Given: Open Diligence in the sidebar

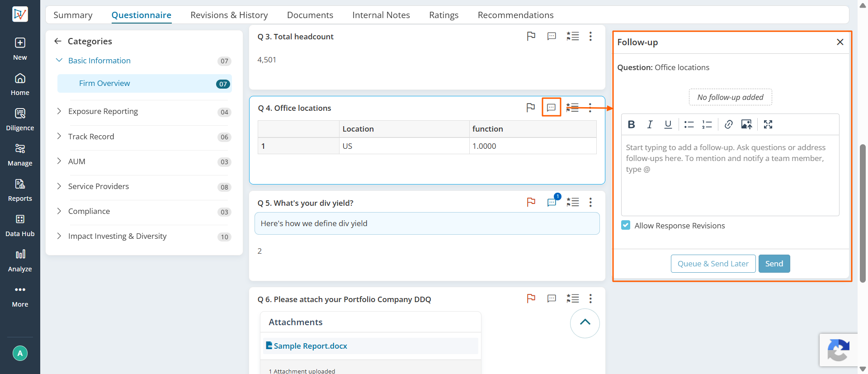Looking at the screenshot, I should coord(20,119).
